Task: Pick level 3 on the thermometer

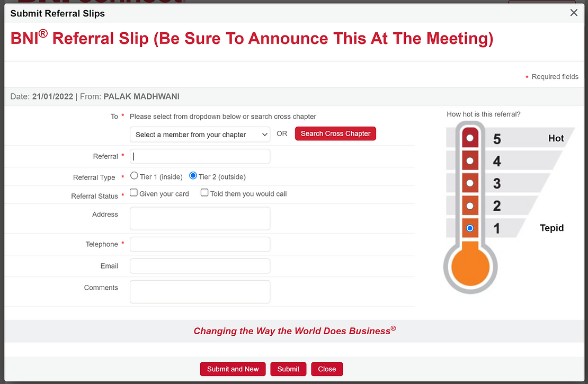Action: [x=470, y=184]
